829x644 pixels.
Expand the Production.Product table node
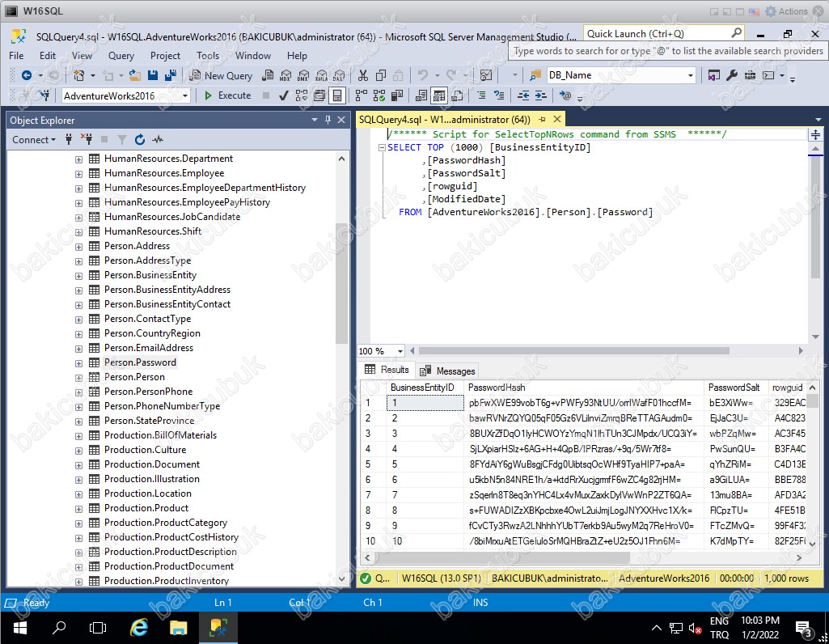tap(78, 509)
